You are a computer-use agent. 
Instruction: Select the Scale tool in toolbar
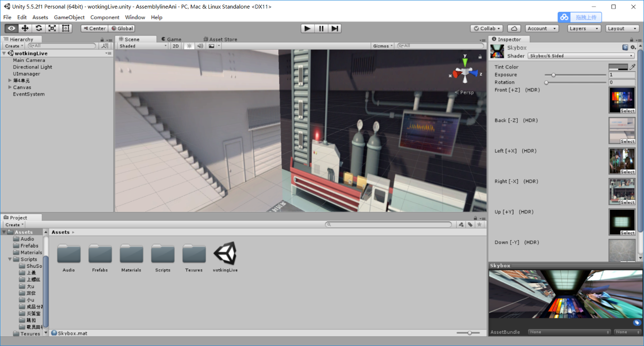(52, 28)
